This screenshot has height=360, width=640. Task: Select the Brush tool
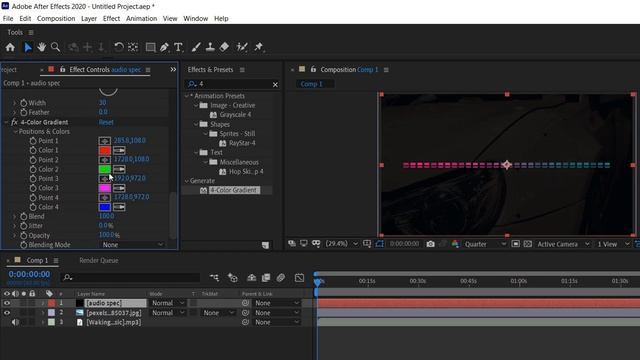tap(196, 47)
